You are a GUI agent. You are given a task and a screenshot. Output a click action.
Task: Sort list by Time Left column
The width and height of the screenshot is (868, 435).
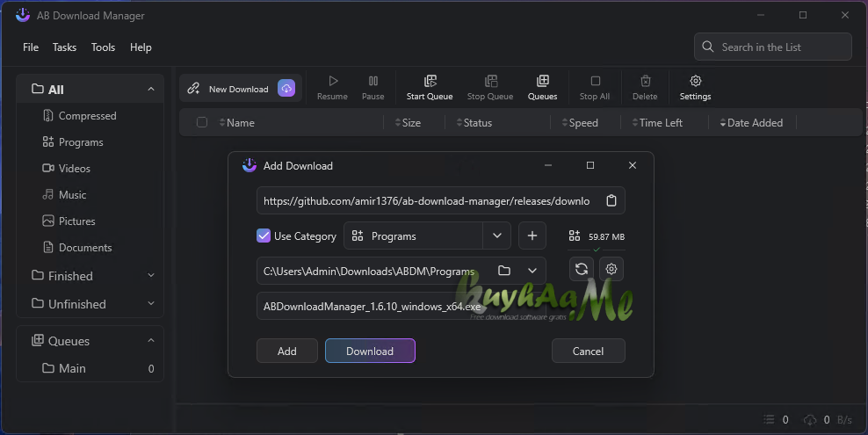point(658,123)
